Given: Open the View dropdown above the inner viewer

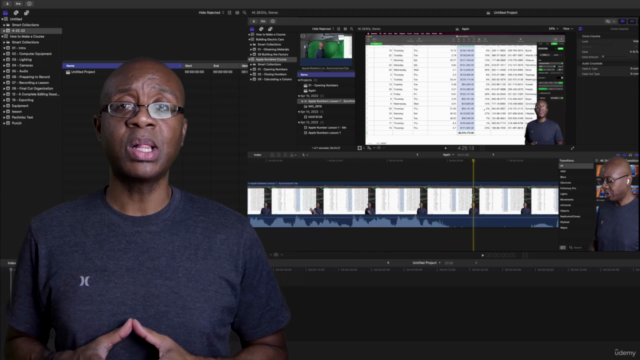Looking at the screenshot, I should [x=568, y=29].
